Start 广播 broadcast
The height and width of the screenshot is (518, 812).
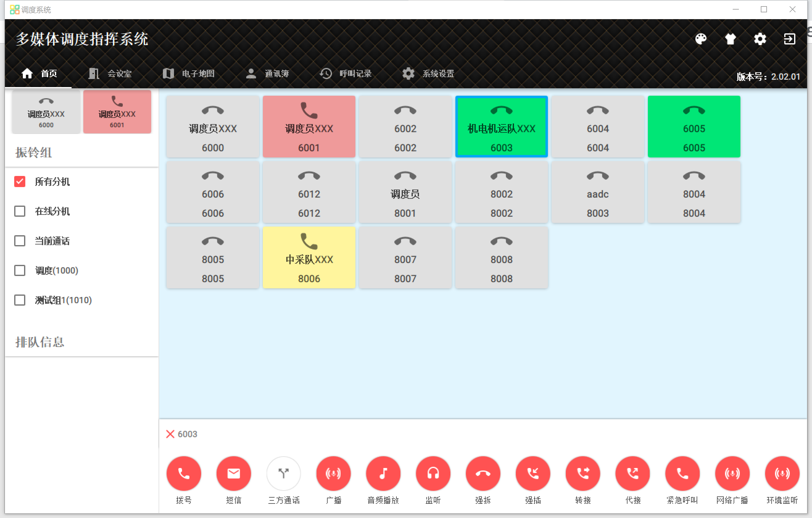click(x=333, y=473)
